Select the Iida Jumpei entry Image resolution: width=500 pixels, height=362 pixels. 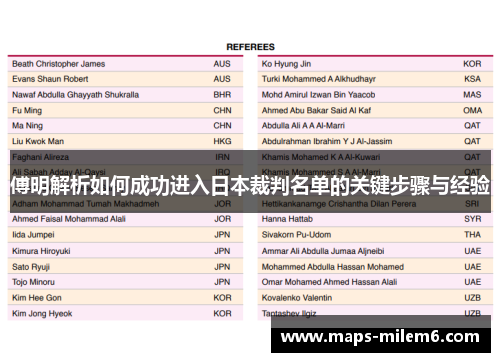pos(33,235)
